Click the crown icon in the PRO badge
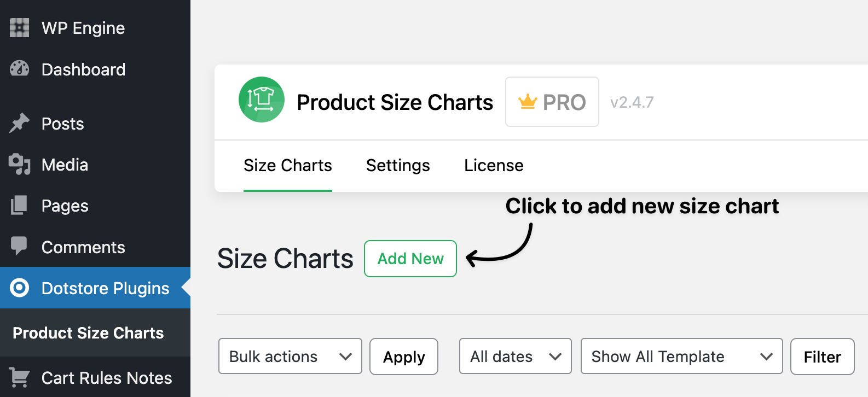This screenshot has height=397, width=868. coord(528,101)
